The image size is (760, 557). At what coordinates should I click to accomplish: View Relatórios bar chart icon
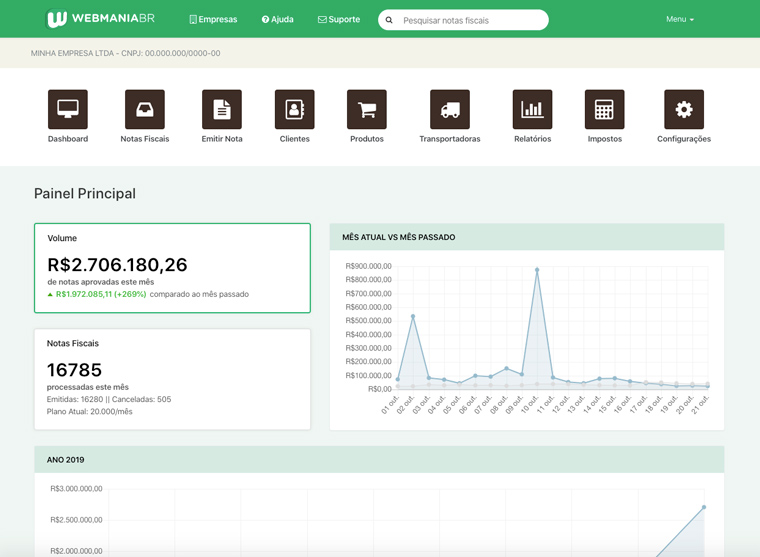pyautogui.click(x=532, y=110)
